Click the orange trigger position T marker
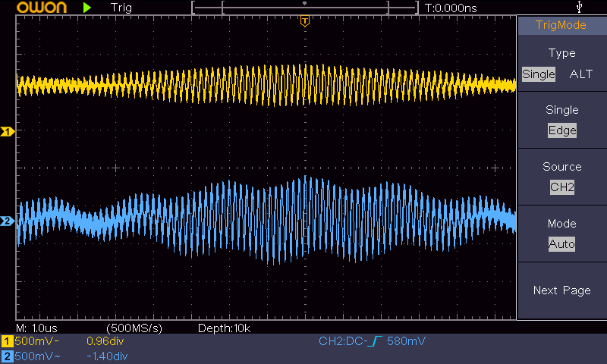The image size is (607, 364). click(304, 21)
